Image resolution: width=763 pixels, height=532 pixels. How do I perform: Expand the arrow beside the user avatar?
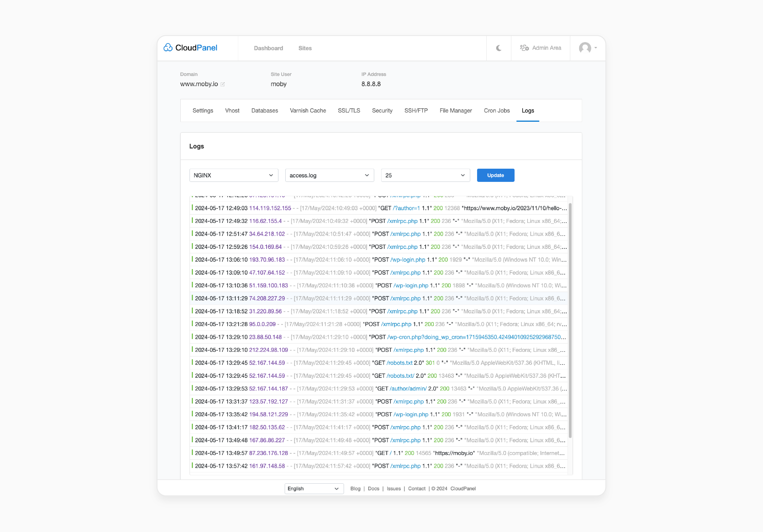click(x=595, y=48)
